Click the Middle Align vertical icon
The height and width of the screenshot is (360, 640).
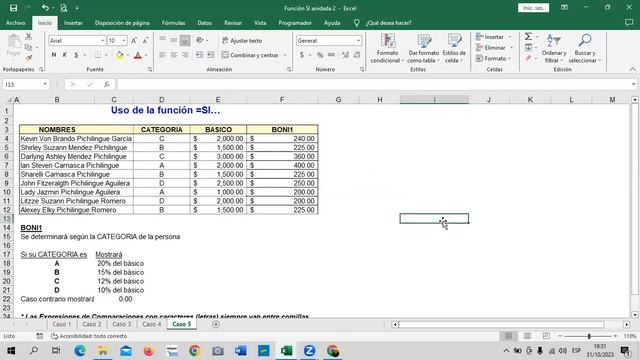click(x=173, y=40)
